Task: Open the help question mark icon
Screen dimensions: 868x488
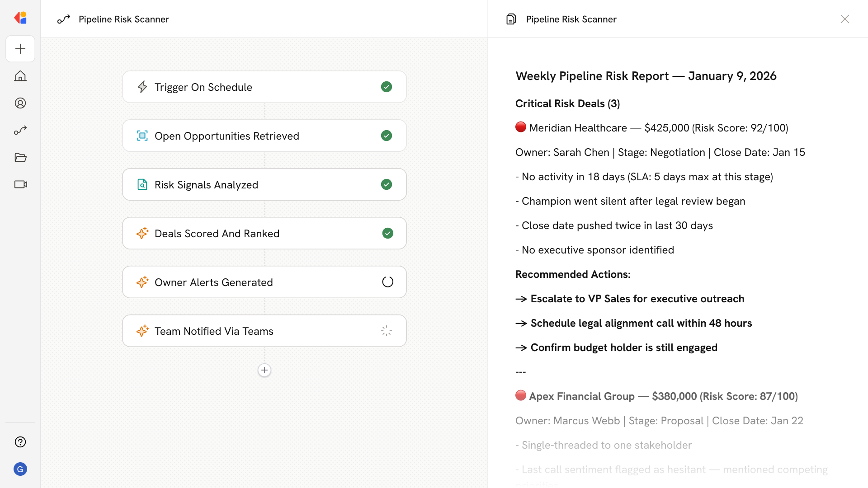Action: [x=20, y=442]
